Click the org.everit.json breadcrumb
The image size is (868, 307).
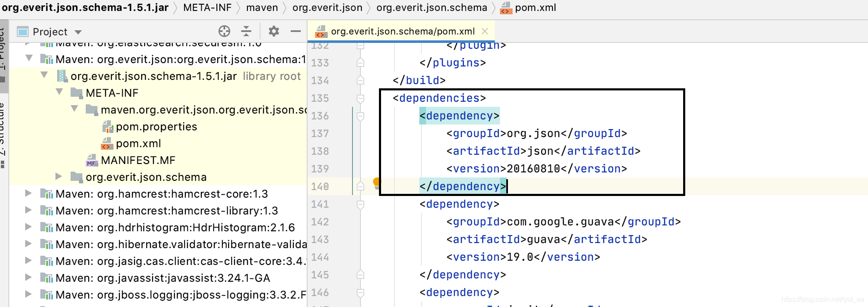(327, 8)
